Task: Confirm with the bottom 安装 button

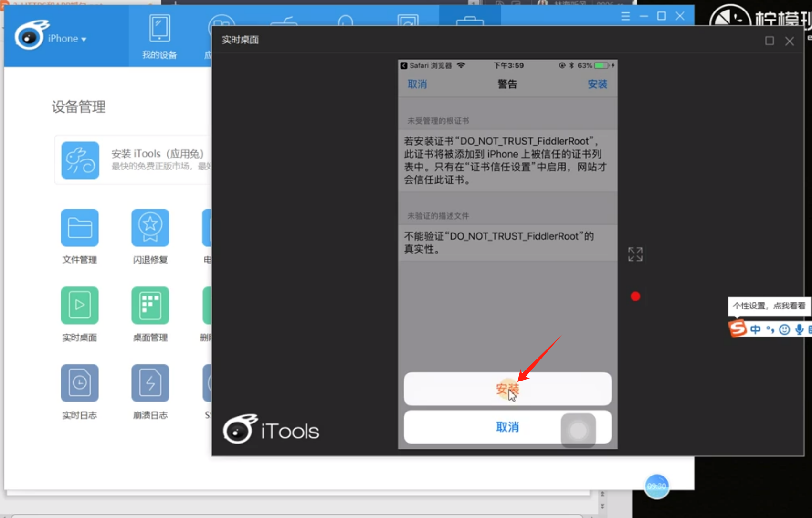Action: [x=507, y=389]
